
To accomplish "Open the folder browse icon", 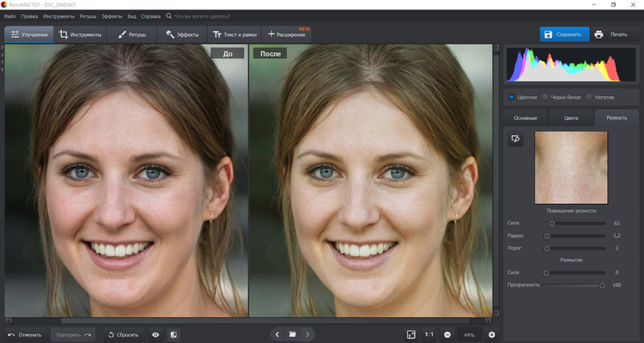I will [292, 334].
